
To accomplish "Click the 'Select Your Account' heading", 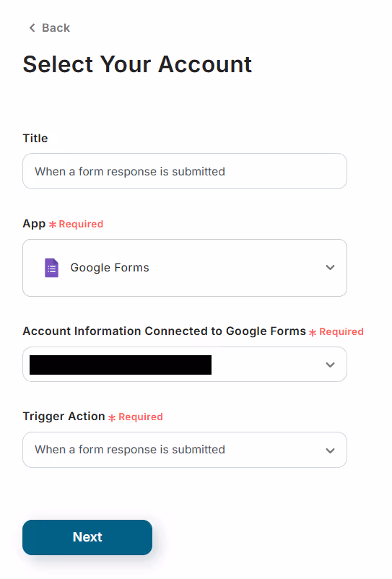I will click(137, 64).
